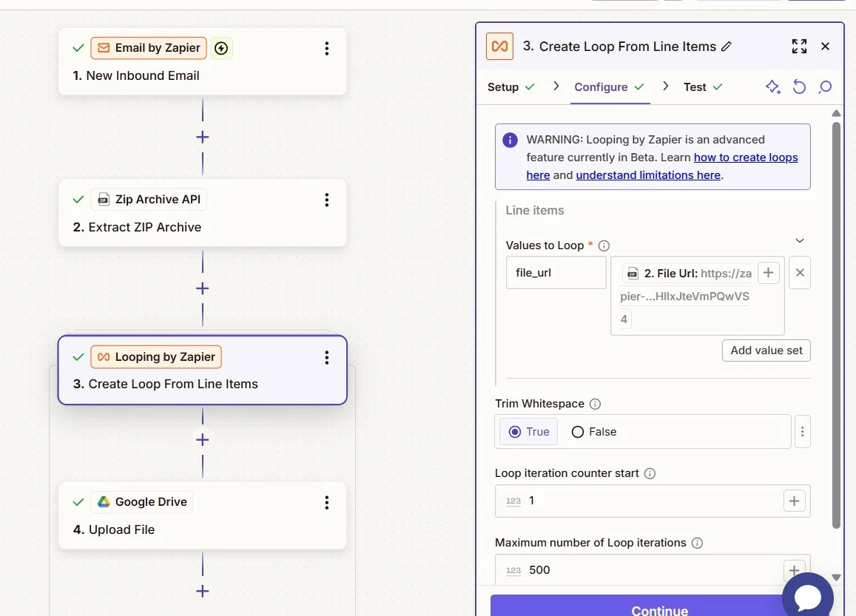Click the panel vertical scrollbar
Viewport: 856px width, 616px height.
836,325
